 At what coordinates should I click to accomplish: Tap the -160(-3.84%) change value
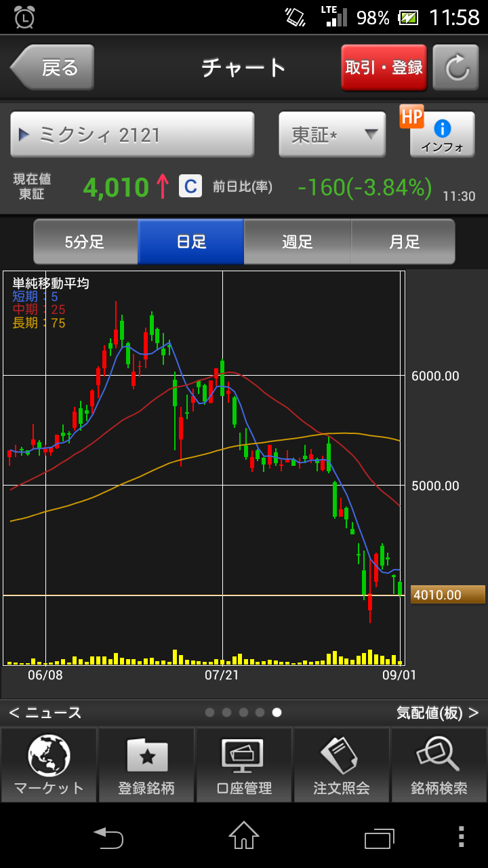(365, 187)
